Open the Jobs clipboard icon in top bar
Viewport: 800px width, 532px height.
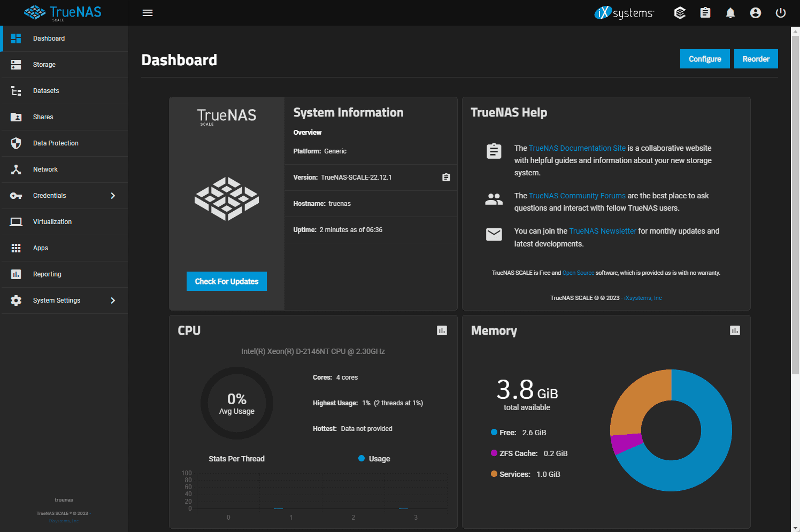tap(705, 13)
